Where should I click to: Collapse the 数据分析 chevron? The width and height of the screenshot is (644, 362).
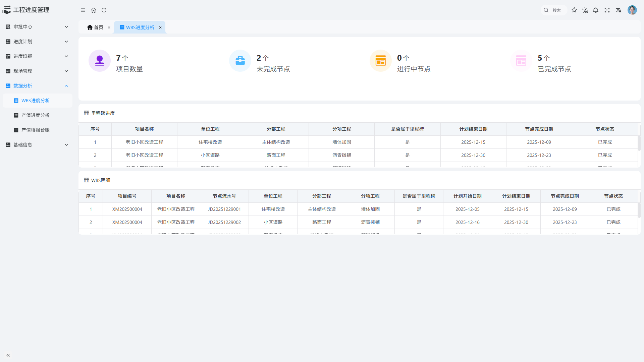click(66, 86)
